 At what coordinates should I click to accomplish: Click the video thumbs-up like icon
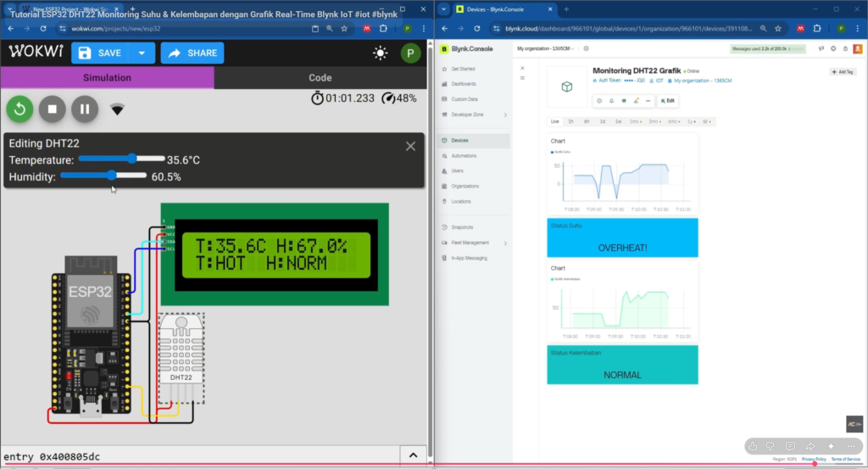(x=753, y=446)
